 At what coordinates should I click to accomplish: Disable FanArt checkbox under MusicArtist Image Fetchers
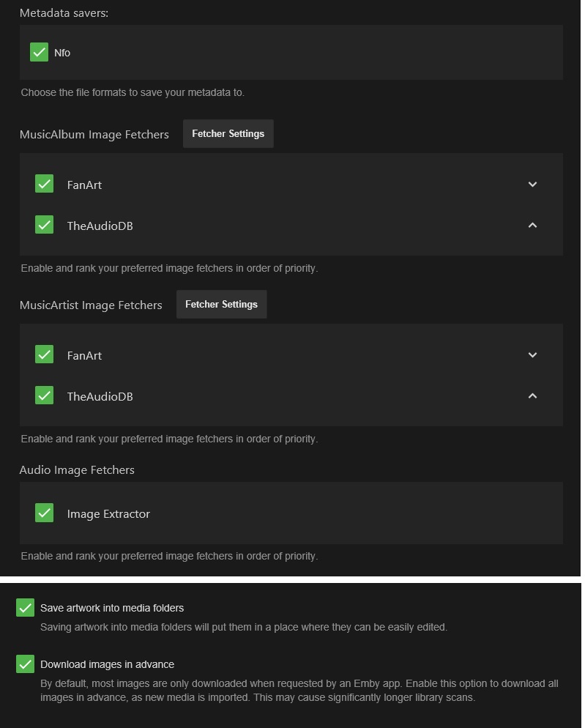[x=45, y=354]
